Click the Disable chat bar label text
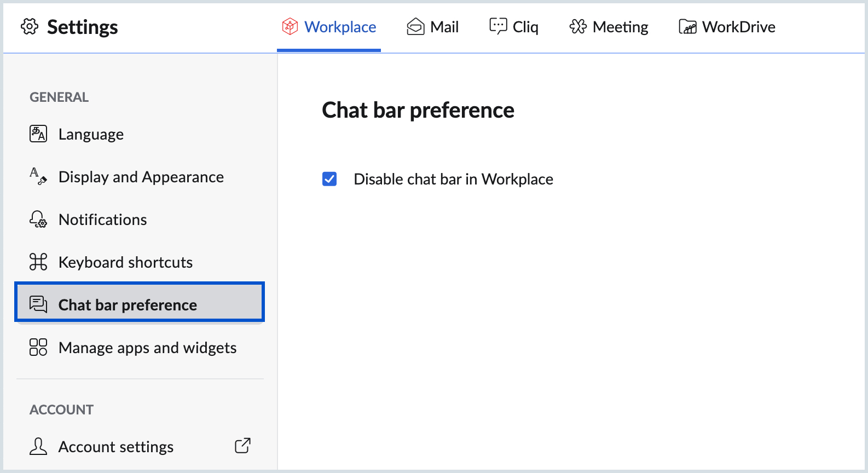The width and height of the screenshot is (868, 473). pos(453,179)
